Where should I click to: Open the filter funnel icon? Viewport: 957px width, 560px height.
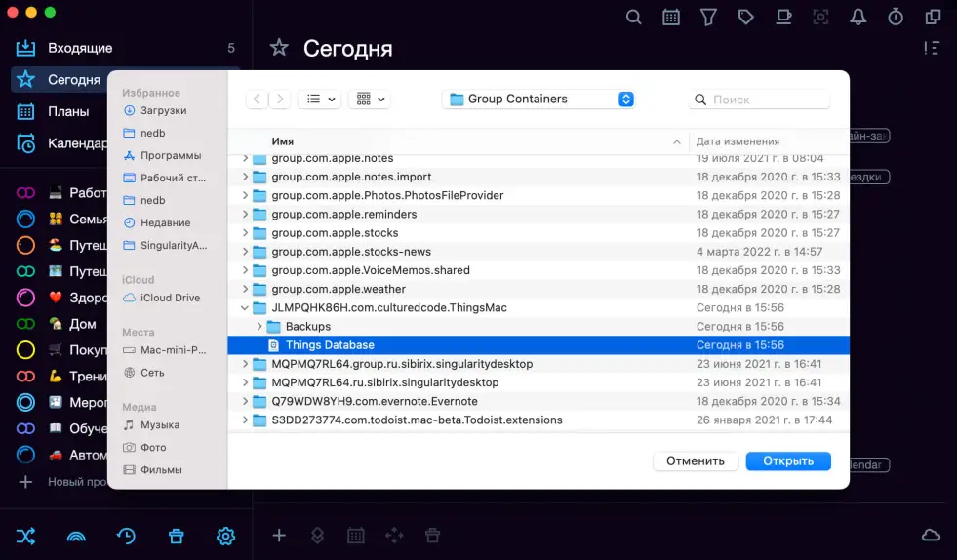[709, 18]
